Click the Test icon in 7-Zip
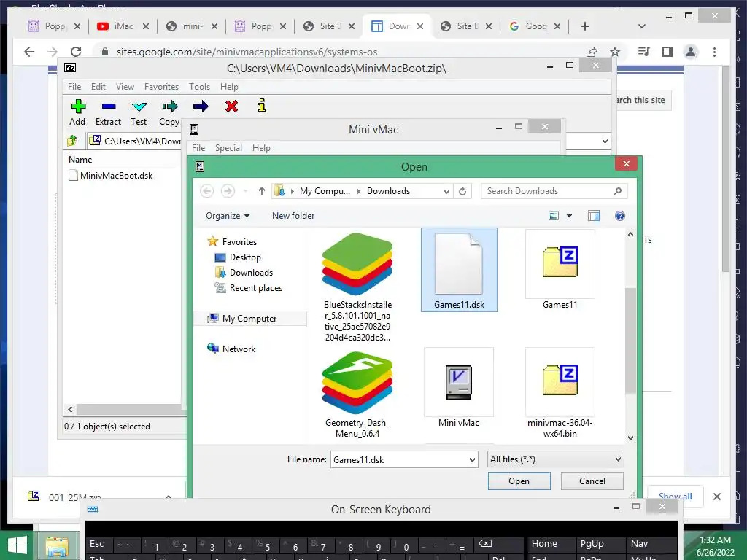747x560 pixels. click(139, 106)
